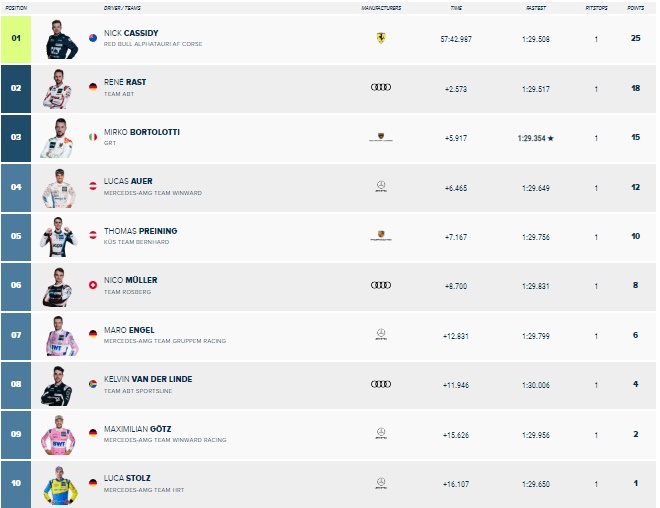Screen dimensions: 660x508
Task: Open Mirko Bortolotti driver name link
Action: pos(142,132)
